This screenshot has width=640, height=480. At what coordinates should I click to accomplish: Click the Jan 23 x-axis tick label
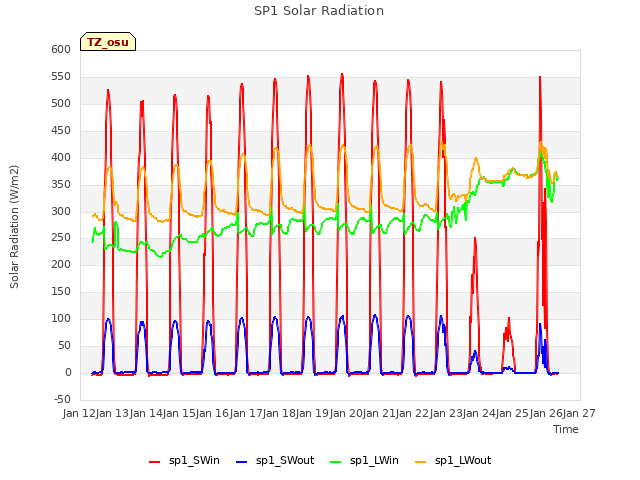(x=446, y=413)
